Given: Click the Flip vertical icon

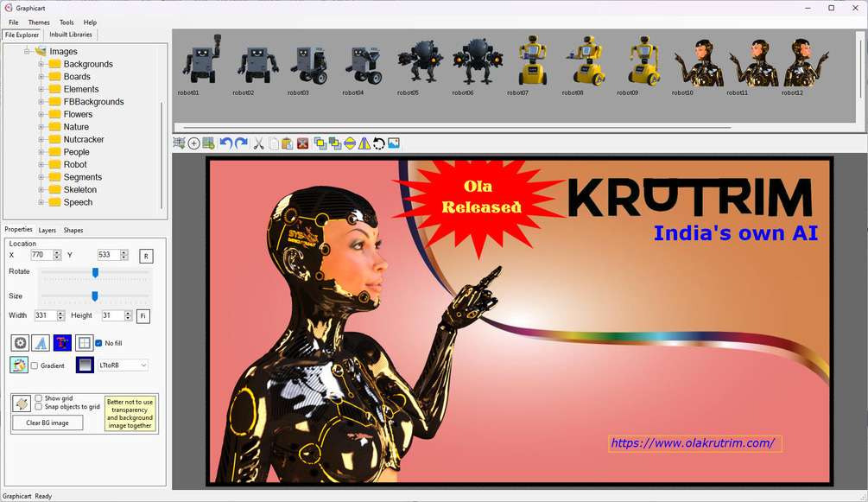Looking at the screenshot, I should click(350, 143).
